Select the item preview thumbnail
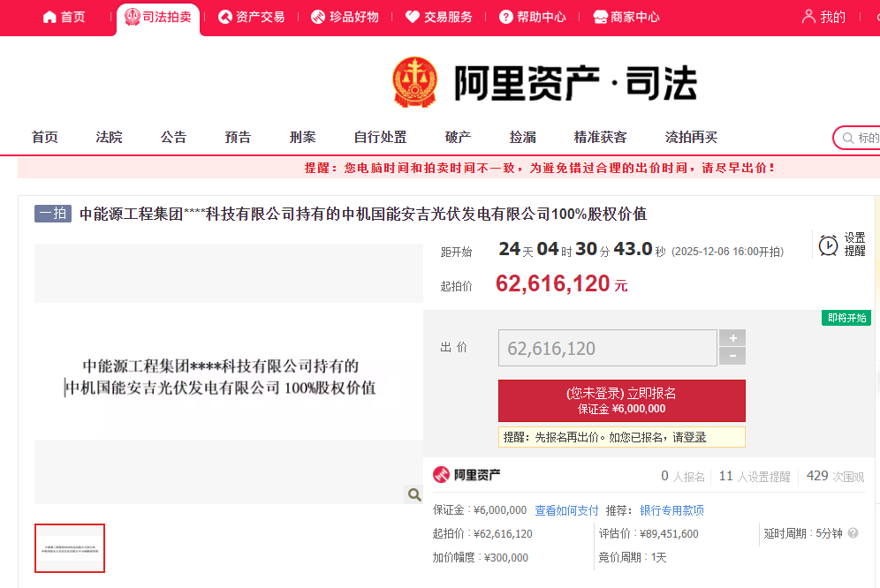This screenshot has height=588, width=880. point(70,548)
